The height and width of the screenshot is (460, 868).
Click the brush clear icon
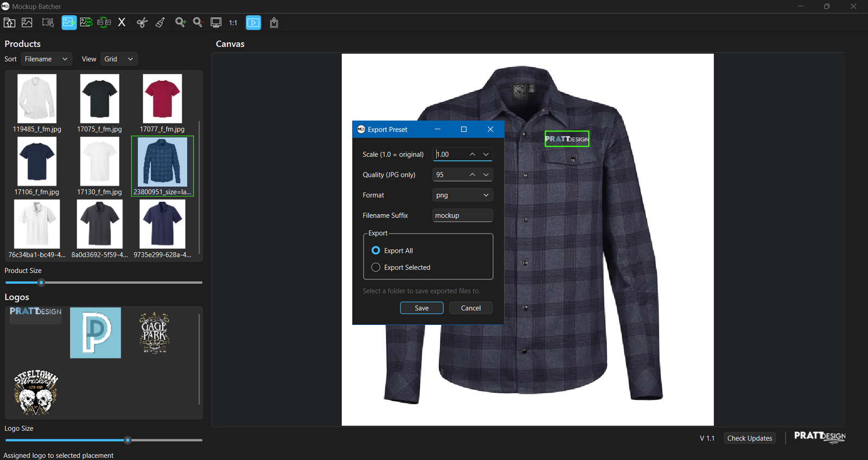[160, 22]
